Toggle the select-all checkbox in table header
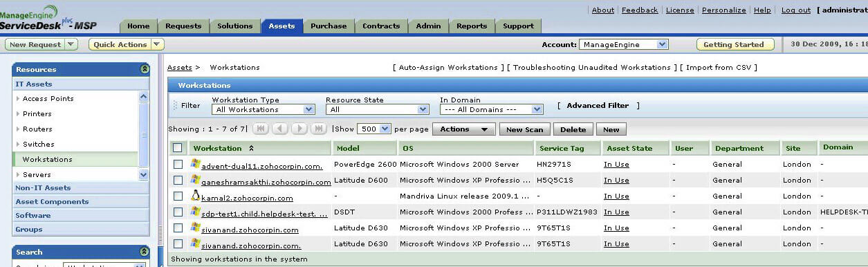The height and width of the screenshot is (267, 868). point(178,147)
